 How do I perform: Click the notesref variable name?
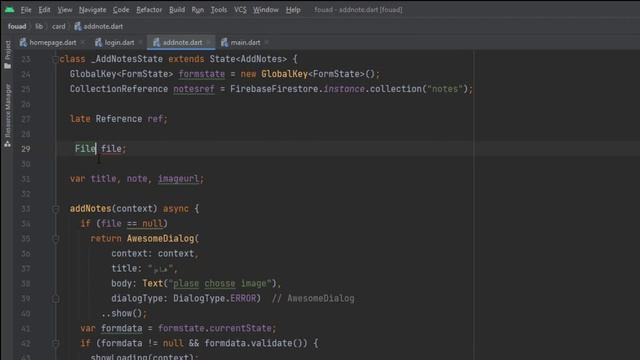click(194, 89)
